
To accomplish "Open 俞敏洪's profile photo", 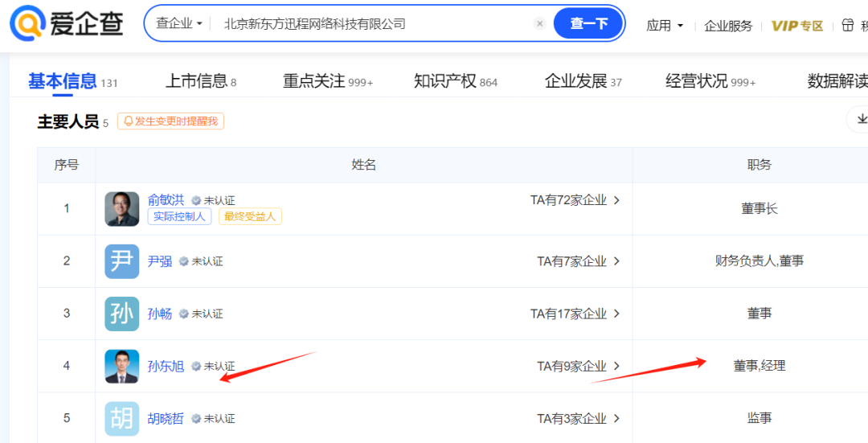I will point(122,209).
